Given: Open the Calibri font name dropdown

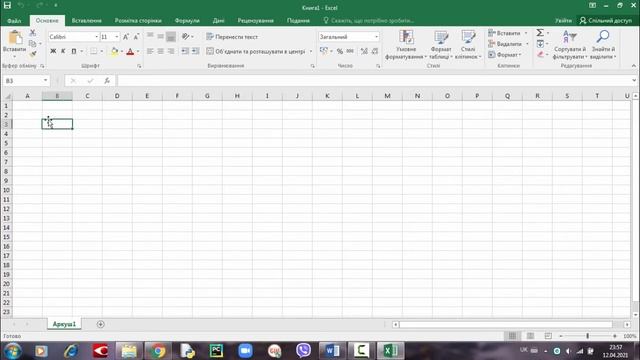Looking at the screenshot, I should tap(96, 37).
